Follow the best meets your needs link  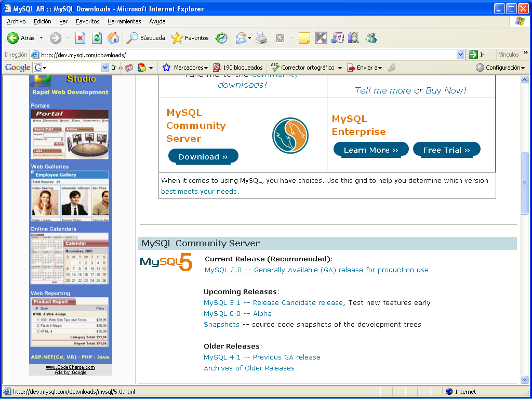click(199, 191)
